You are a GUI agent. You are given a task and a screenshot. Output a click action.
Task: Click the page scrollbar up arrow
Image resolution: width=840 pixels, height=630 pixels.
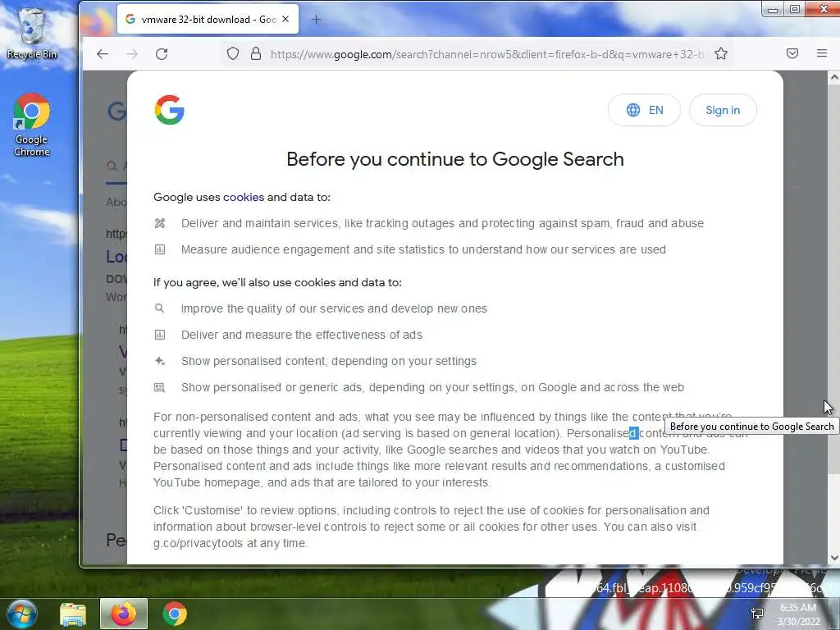(x=833, y=77)
